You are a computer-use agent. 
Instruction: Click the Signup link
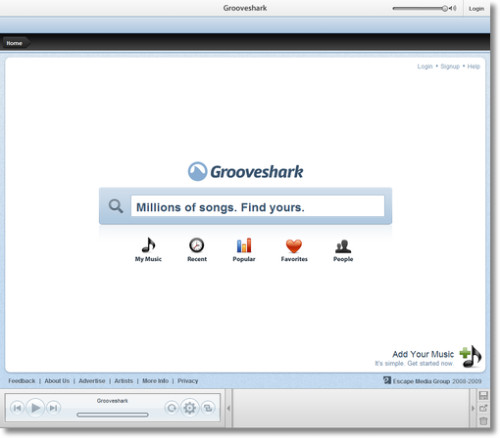[450, 66]
